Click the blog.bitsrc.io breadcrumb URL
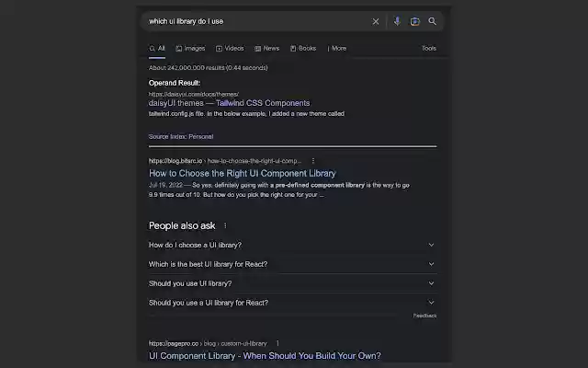This screenshot has height=368, width=588. 225,161
